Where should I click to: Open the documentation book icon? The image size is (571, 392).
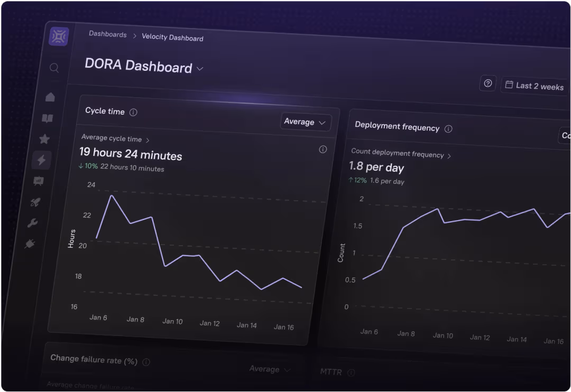pyautogui.click(x=47, y=118)
